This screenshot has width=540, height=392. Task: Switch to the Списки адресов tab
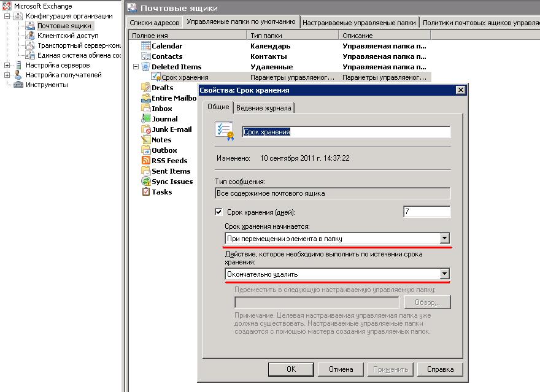(x=155, y=23)
